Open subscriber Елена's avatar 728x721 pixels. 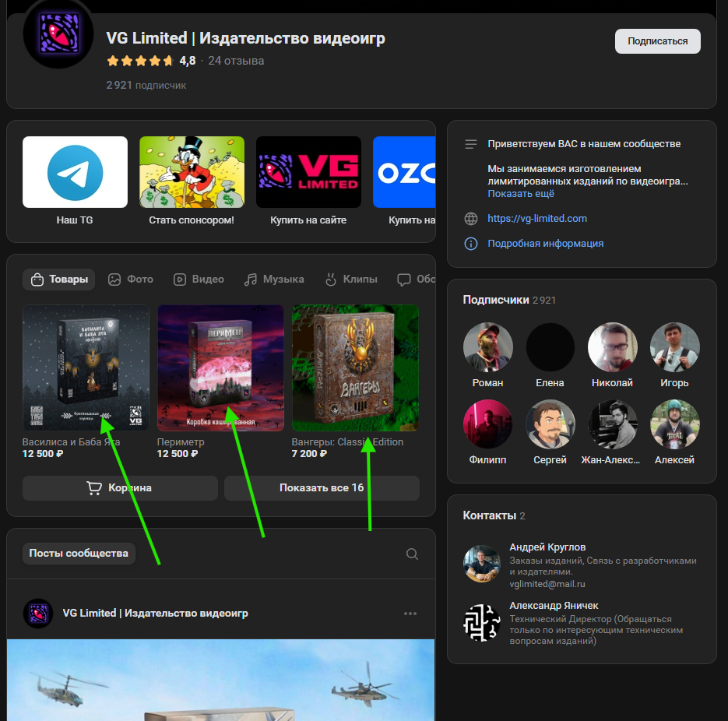click(550, 347)
